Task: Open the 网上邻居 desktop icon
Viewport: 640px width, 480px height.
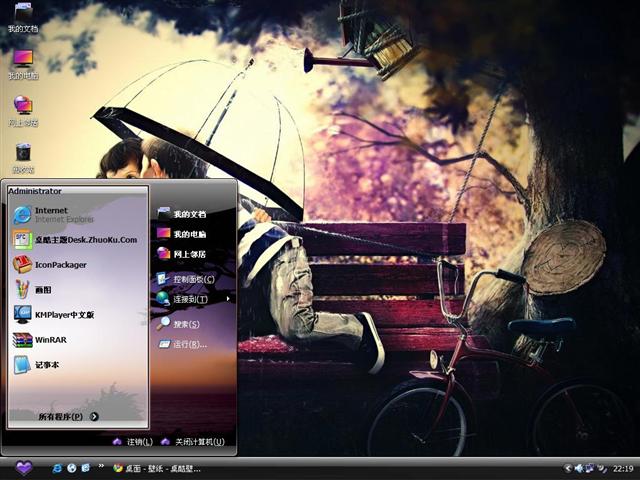Action: [x=23, y=111]
